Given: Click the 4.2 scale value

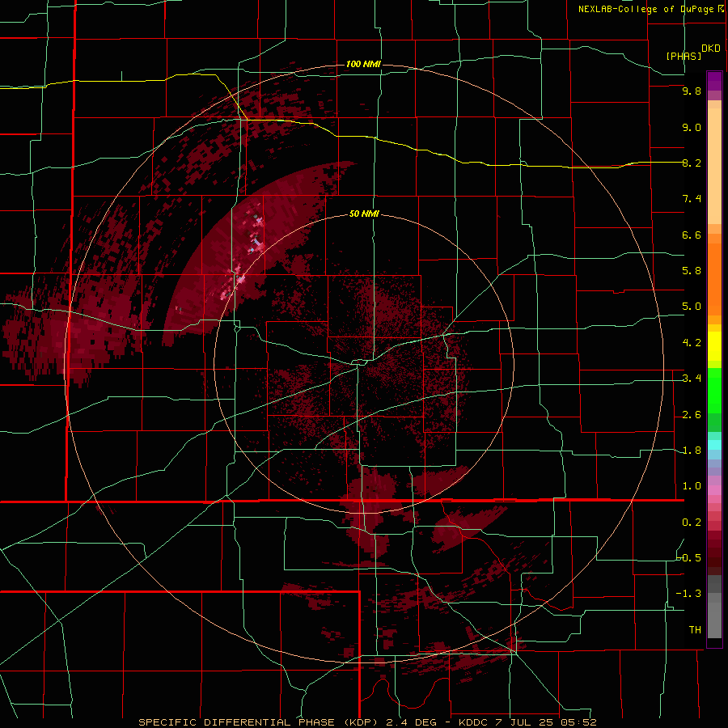Looking at the screenshot, I should click(692, 343).
